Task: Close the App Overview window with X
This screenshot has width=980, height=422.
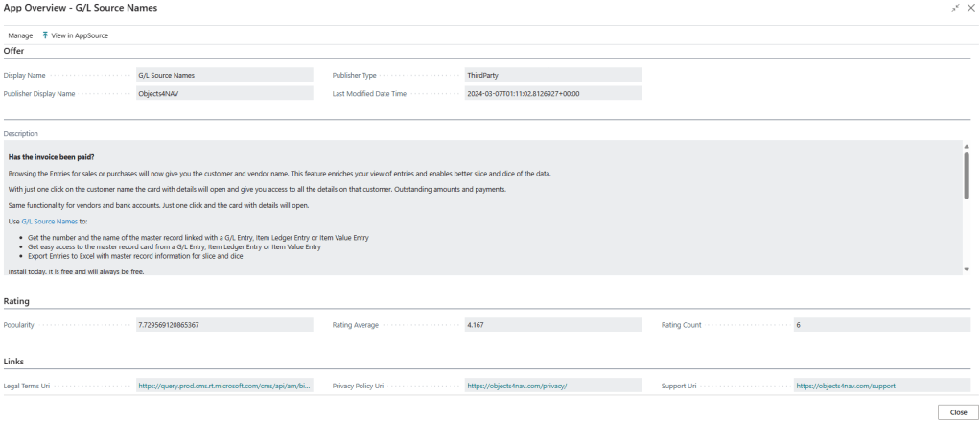Action: (970, 8)
